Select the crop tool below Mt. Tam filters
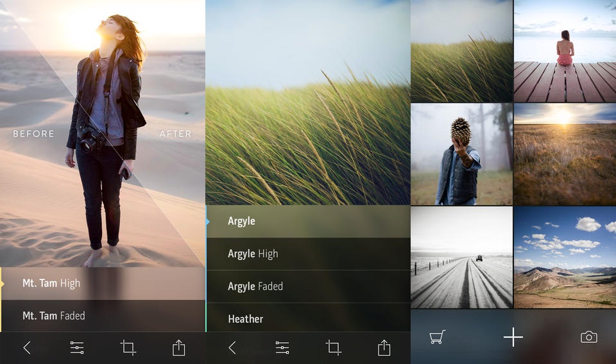This screenshot has height=364, width=616. pos(128,348)
